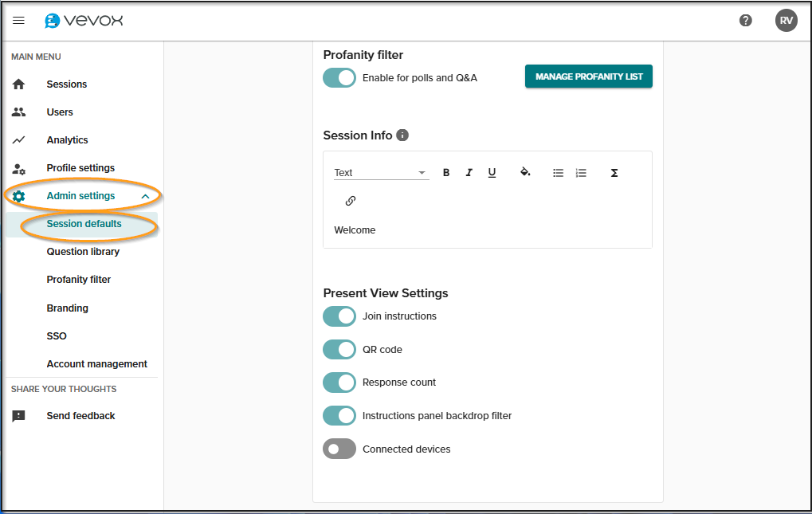Click the Manage Profanity List button
The height and width of the screenshot is (514, 812).
[x=588, y=77]
